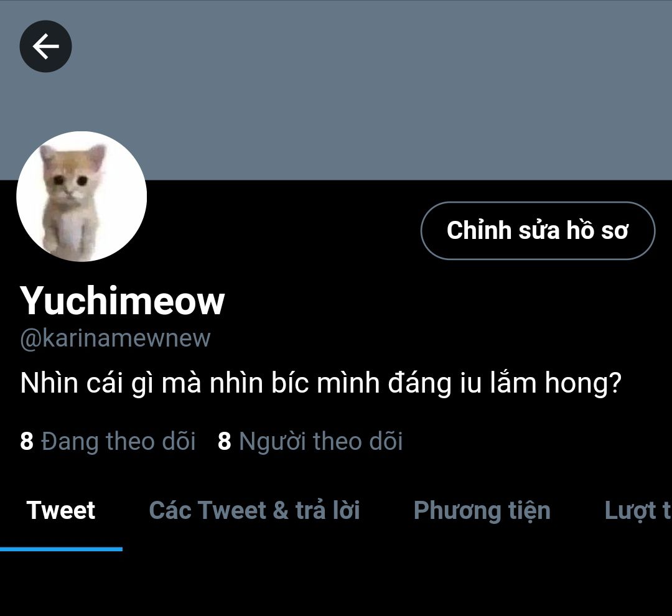This screenshot has height=616, width=672.
Task: Open the Phương tiện tab
Action: [x=482, y=511]
